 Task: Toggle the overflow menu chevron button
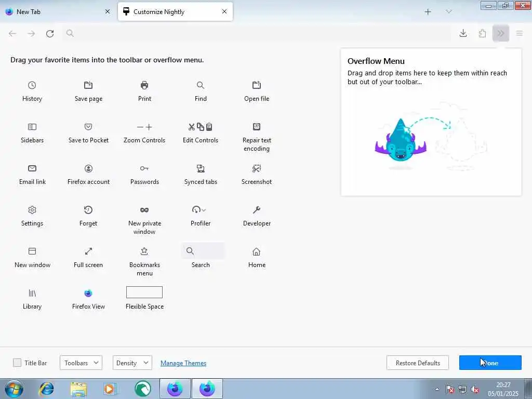pos(501,33)
